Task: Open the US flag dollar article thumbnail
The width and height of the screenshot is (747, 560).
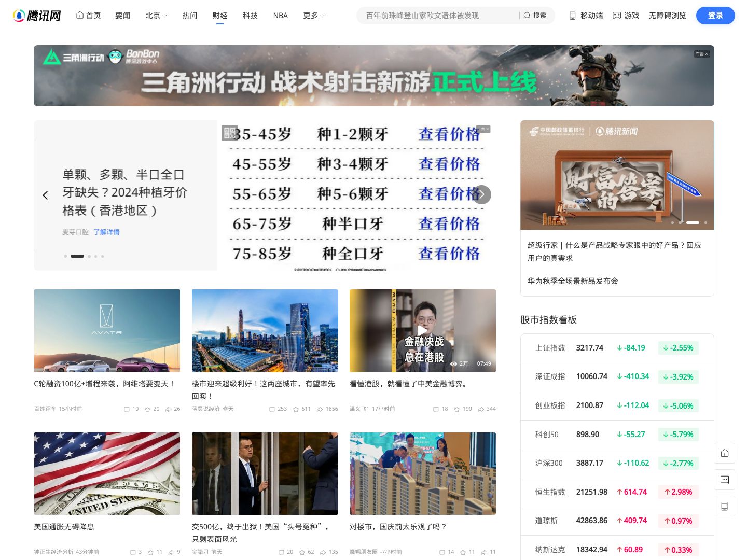Action: point(107,474)
